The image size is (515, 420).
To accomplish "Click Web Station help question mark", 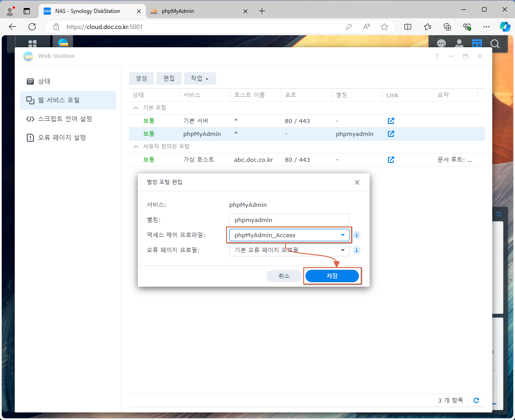I will pyautogui.click(x=437, y=56).
